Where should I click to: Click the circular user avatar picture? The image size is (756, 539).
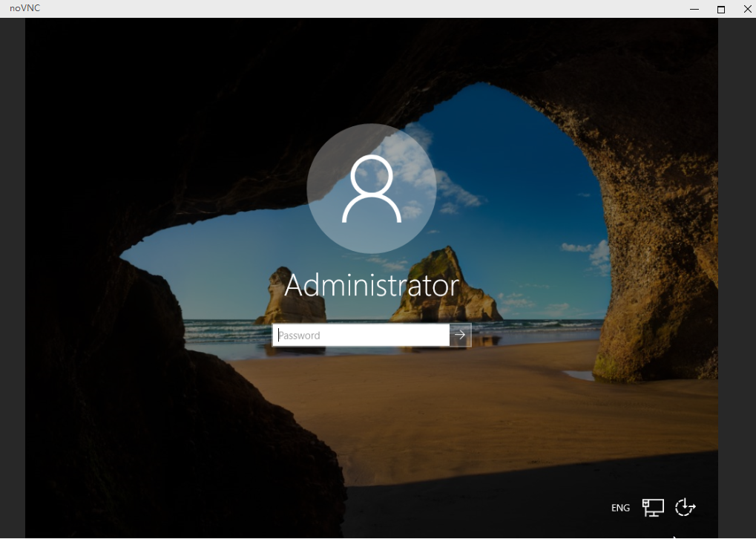tap(371, 189)
